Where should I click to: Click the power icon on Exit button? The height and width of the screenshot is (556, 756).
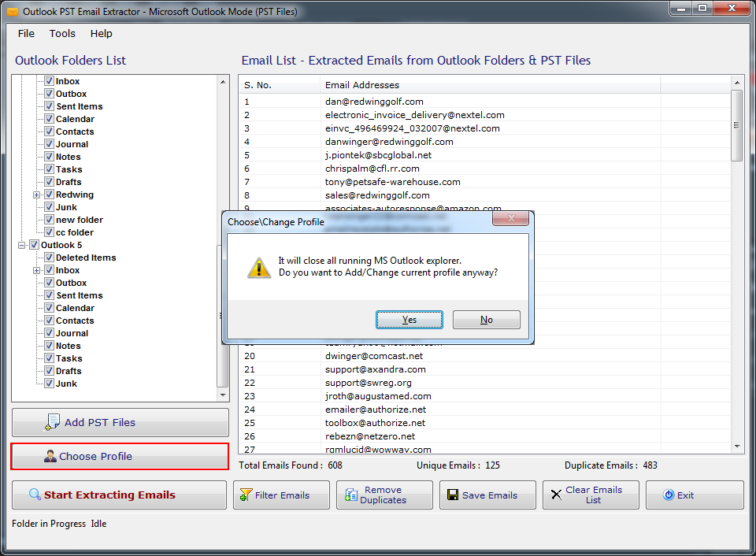[x=669, y=495]
